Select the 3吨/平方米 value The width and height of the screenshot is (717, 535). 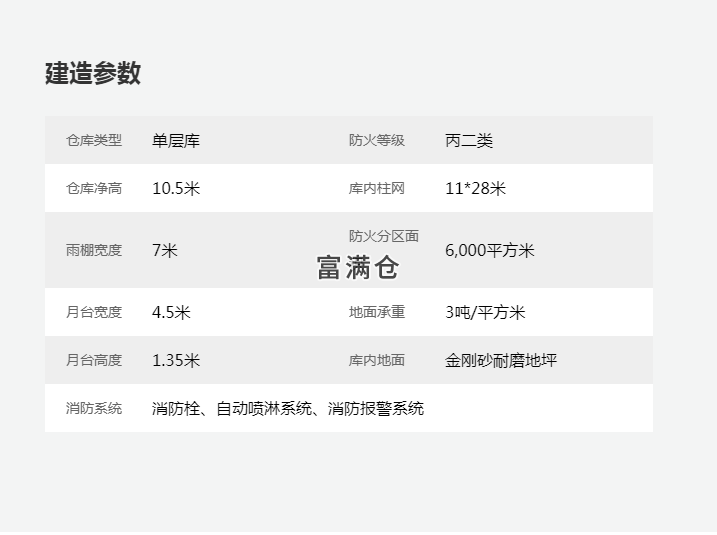pos(485,313)
